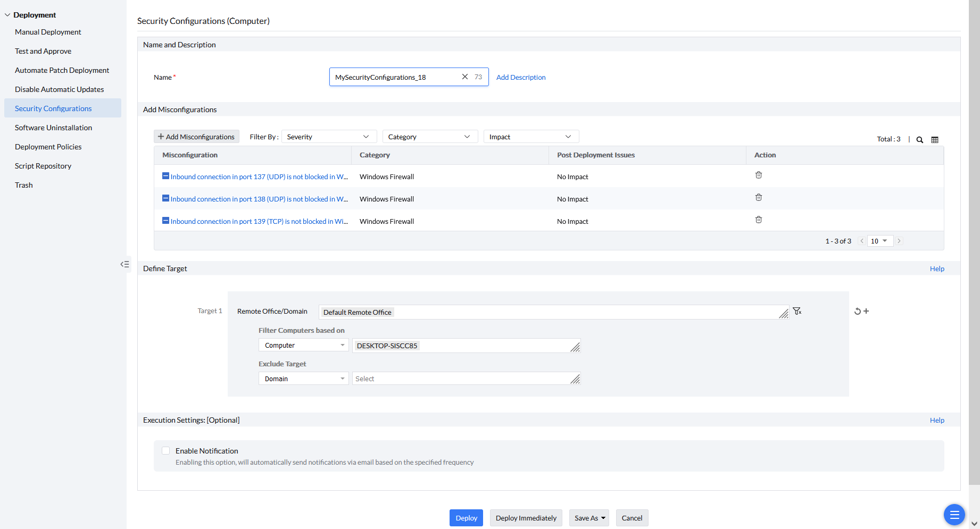
Task: Collapse the left sidebar panel
Action: [x=124, y=264]
